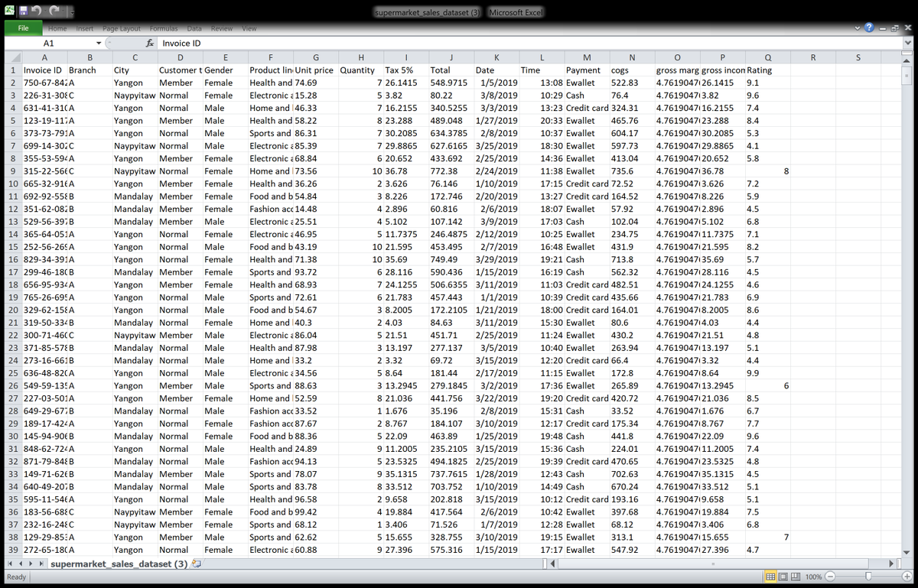Screen dimensions: 918x588
Task: Switch to Page Break Preview icon
Action: pos(796,577)
